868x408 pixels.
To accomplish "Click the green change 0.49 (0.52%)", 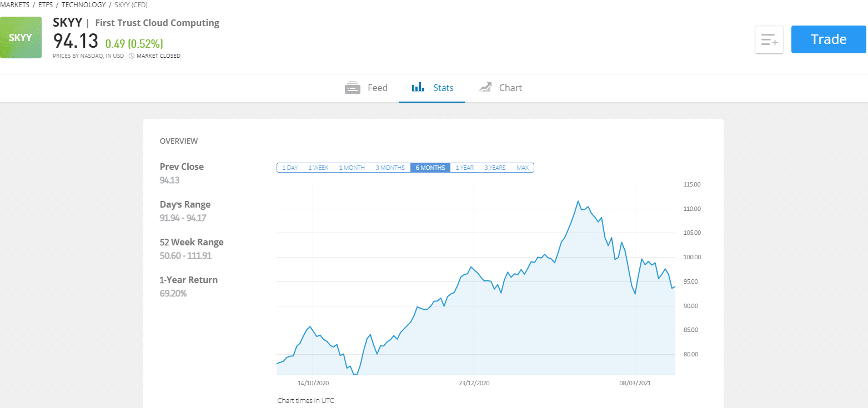I will (x=134, y=43).
